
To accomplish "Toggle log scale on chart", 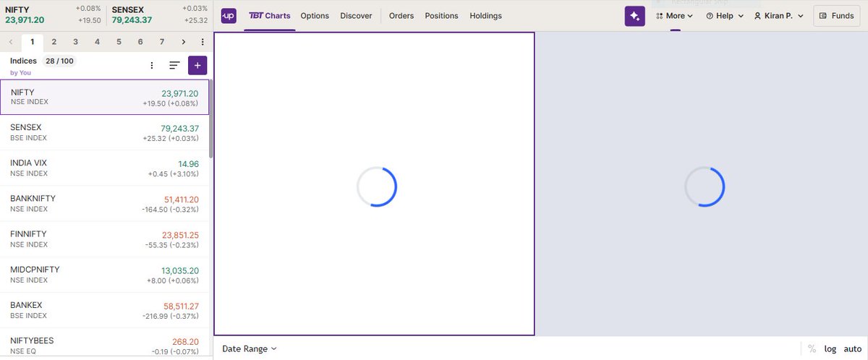I will 830,349.
